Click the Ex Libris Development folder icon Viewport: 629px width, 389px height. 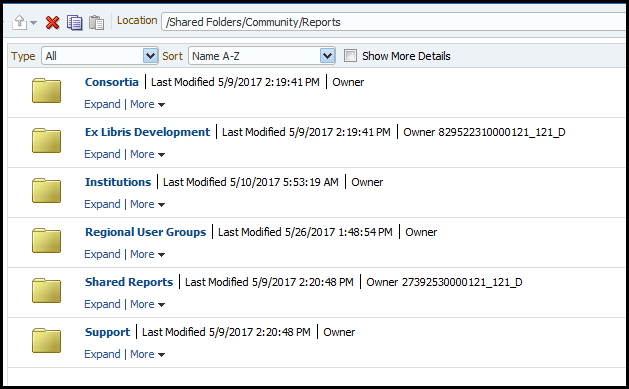click(x=47, y=141)
